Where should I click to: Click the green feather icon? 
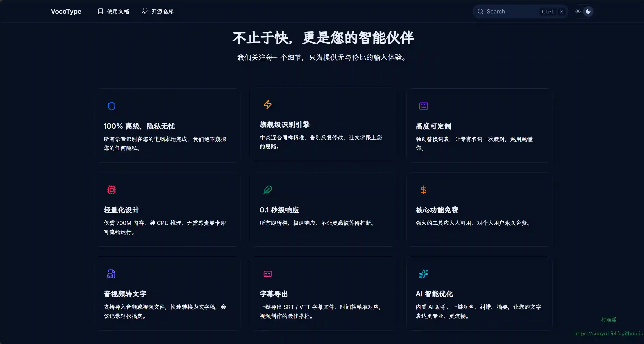pyautogui.click(x=267, y=190)
